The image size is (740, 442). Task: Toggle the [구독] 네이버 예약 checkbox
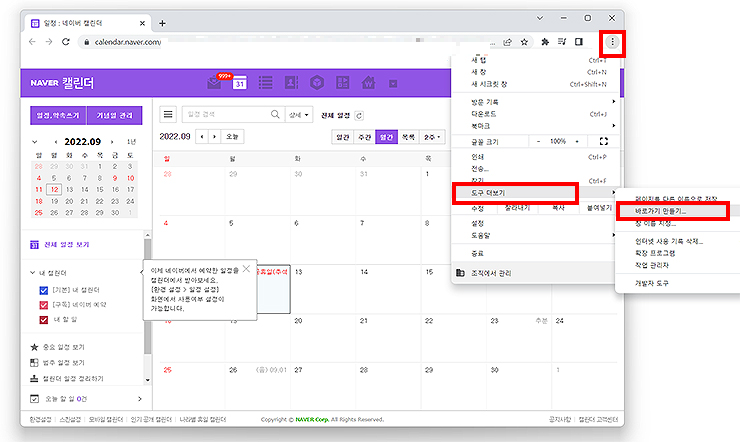point(43,305)
